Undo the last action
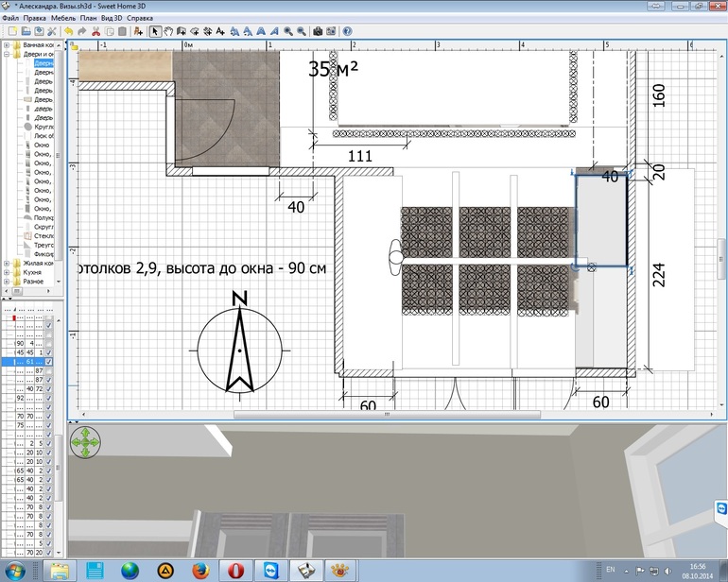The width and height of the screenshot is (728, 582). click(69, 31)
